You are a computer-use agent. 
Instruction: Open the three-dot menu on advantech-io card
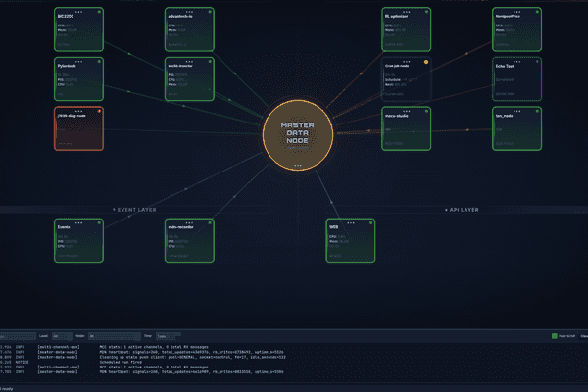(189, 12)
